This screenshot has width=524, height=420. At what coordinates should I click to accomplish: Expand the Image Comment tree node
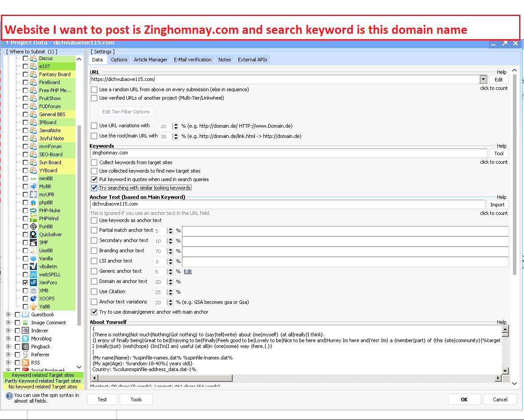(x=8, y=323)
